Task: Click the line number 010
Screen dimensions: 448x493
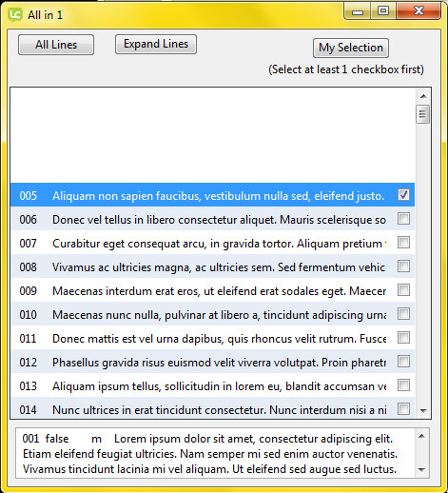Action: click(x=29, y=315)
